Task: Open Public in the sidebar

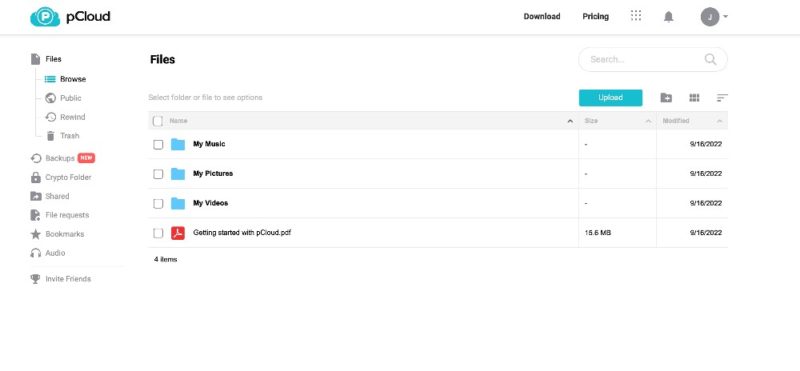Action: (70, 98)
